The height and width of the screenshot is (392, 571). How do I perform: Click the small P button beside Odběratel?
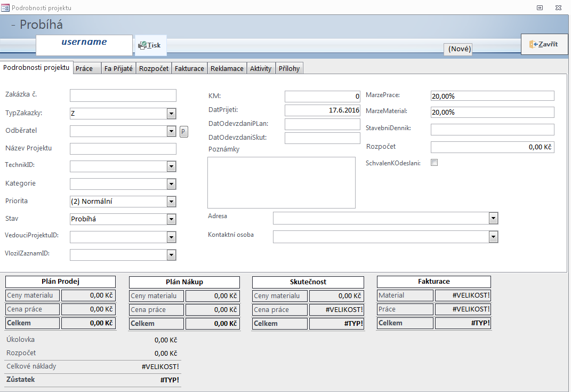click(183, 131)
